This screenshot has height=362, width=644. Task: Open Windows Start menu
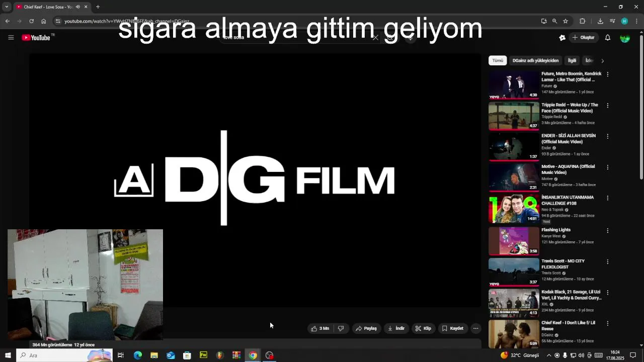click(x=8, y=355)
